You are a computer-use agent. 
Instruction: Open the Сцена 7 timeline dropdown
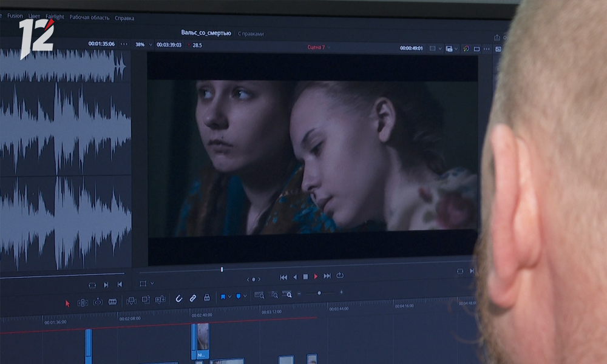[x=319, y=47]
